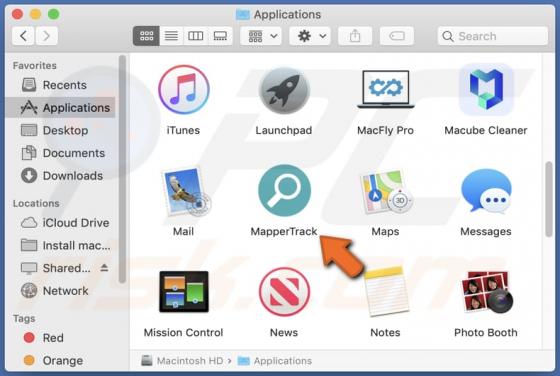Select the Notes notepad icon
The height and width of the screenshot is (376, 560).
pos(386,291)
